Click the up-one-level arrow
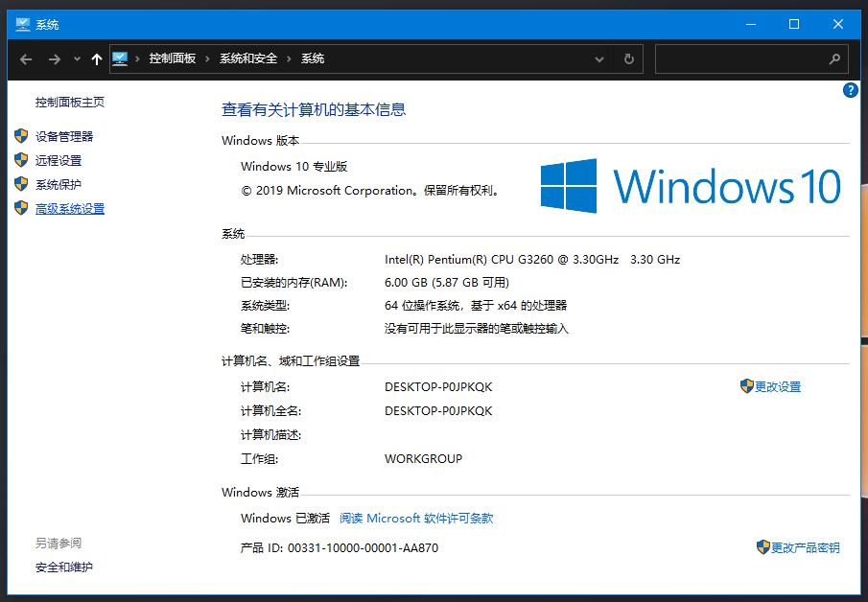The height and width of the screenshot is (602, 868). point(96,59)
